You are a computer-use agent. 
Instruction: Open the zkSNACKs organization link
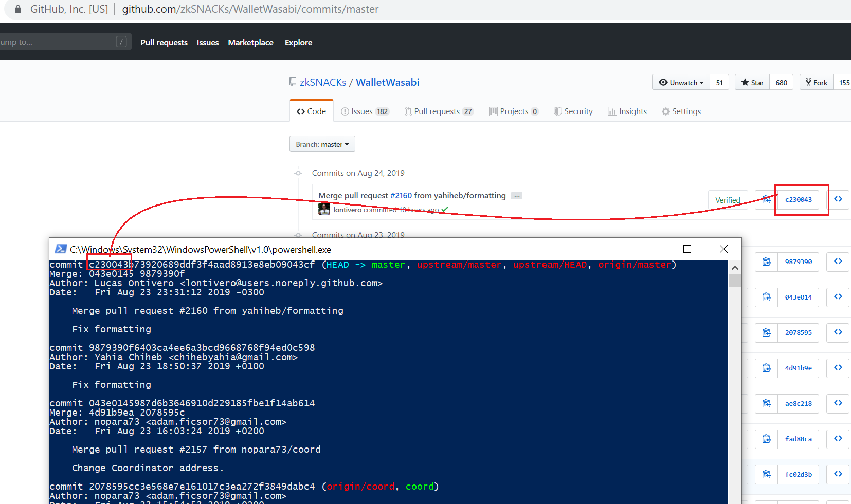(x=323, y=82)
